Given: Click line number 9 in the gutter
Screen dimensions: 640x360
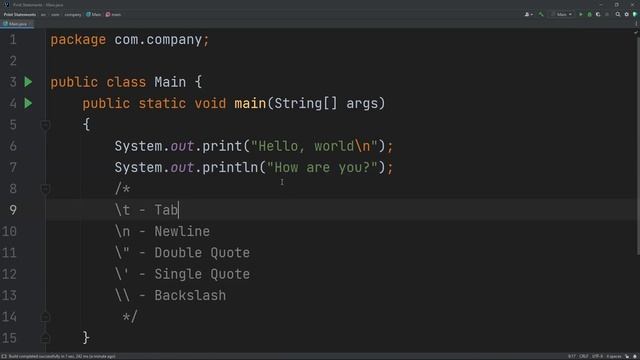Looking at the screenshot, I should tap(13, 210).
